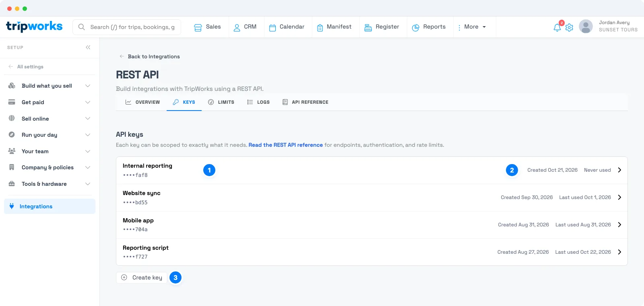644x306 pixels.
Task: Click the tripworks logo
Action: 34,27
